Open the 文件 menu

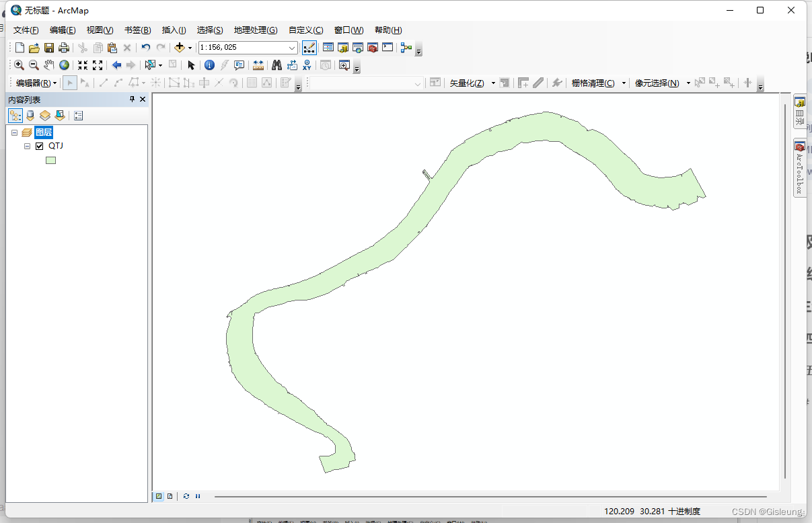(x=26, y=30)
